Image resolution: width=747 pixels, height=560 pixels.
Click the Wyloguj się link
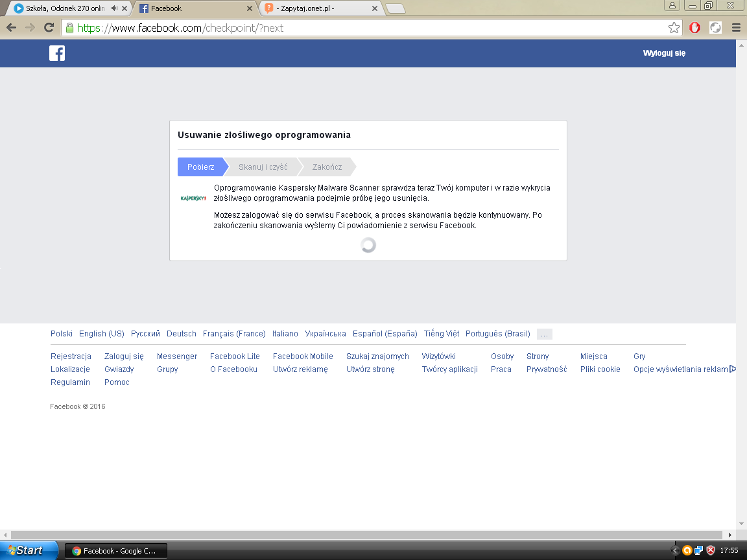[664, 53]
